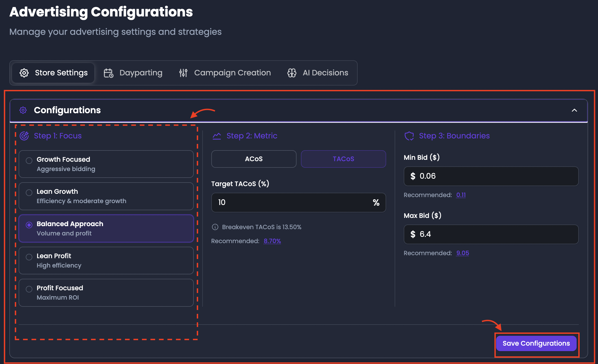Click the Campaign Creation sliders icon

click(x=183, y=73)
